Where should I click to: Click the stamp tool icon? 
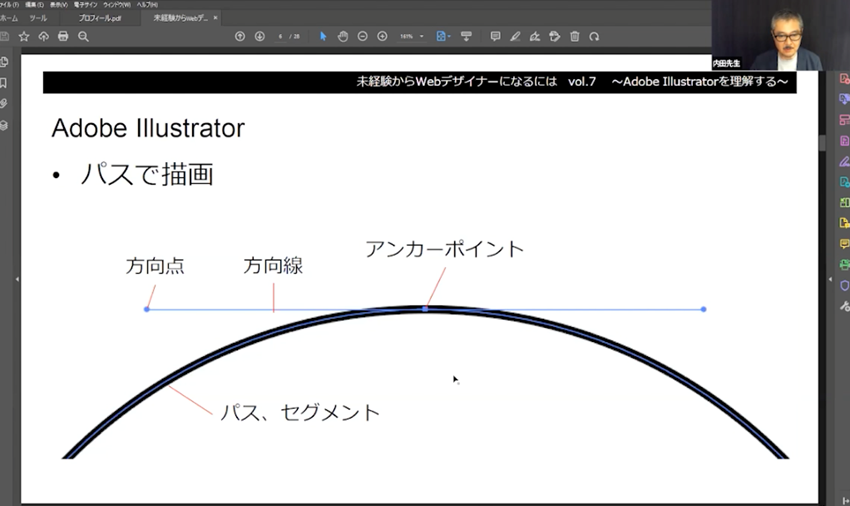coord(555,36)
